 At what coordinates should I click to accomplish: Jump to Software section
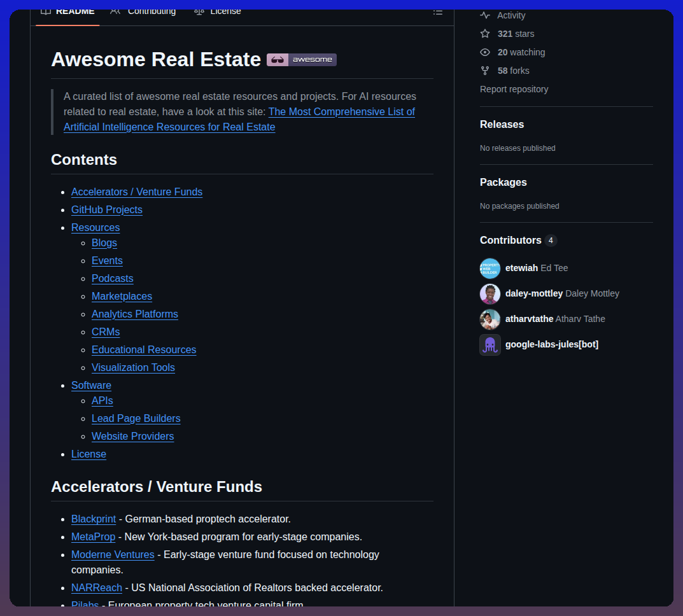click(92, 386)
